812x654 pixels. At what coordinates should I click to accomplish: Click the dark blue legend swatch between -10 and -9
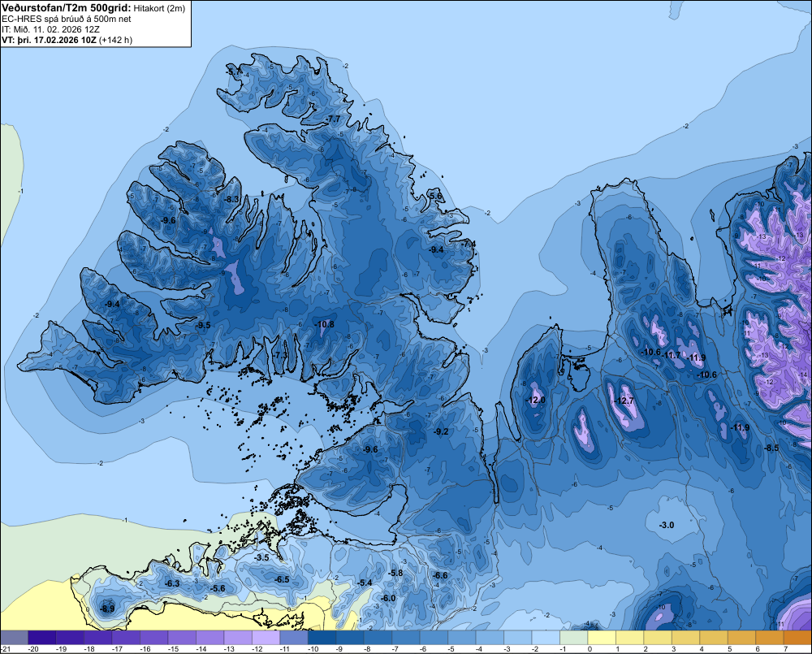click(322, 637)
